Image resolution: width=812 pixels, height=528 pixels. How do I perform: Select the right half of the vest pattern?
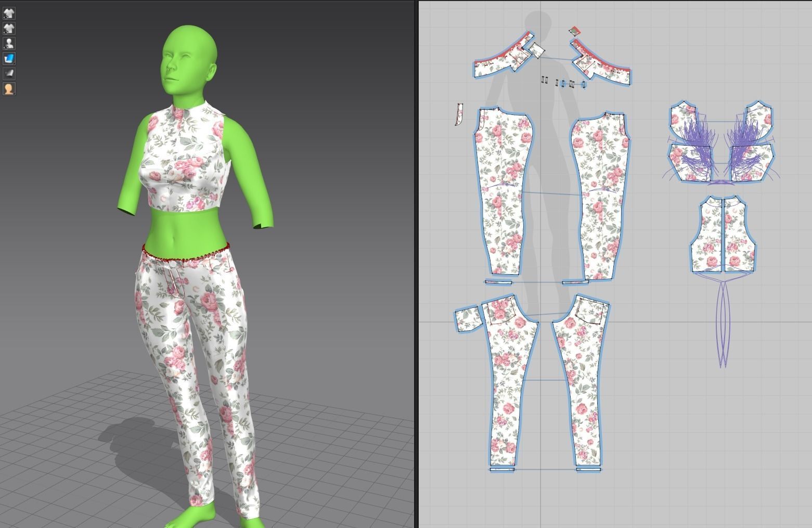click(x=740, y=234)
